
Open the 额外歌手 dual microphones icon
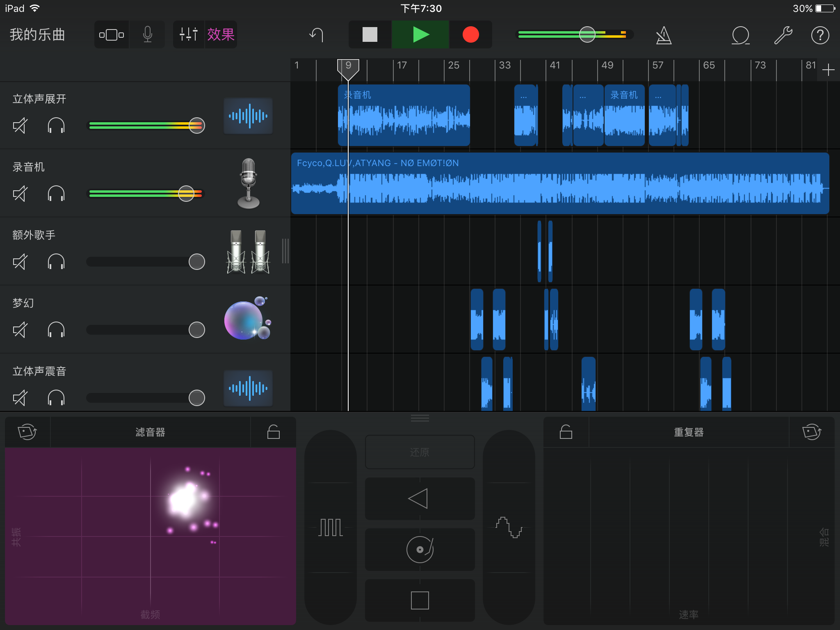click(x=248, y=251)
